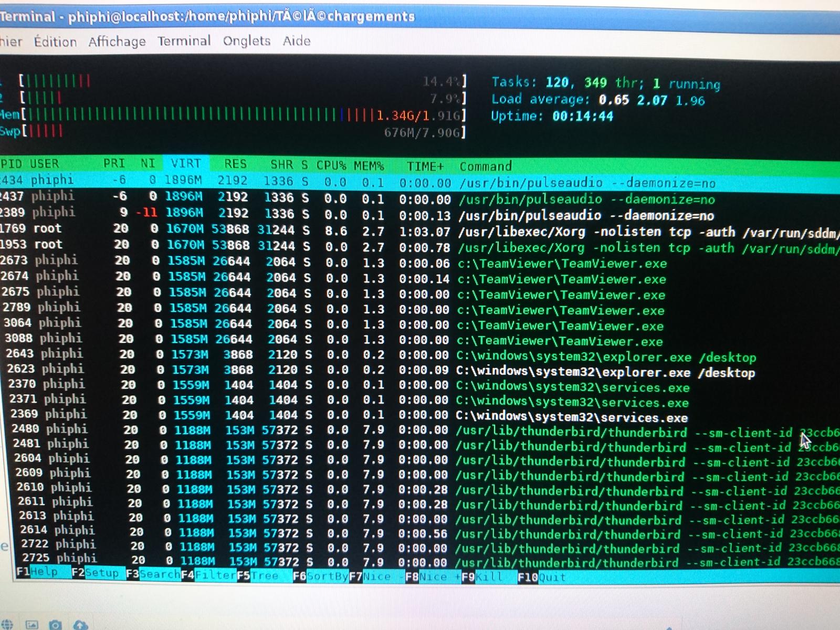Open the Aide menu

coord(297,40)
